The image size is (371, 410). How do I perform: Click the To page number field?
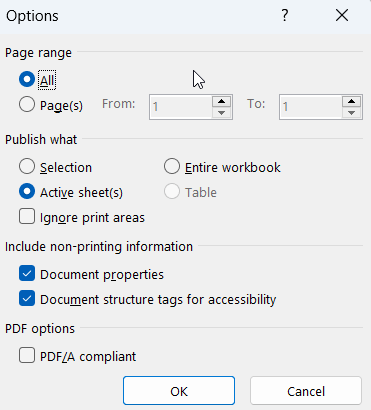(x=311, y=107)
